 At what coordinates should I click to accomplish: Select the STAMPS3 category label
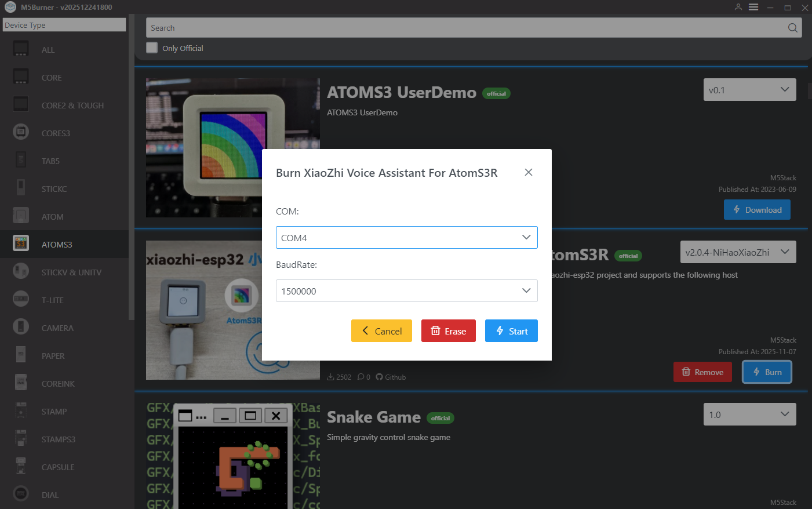[x=58, y=439]
